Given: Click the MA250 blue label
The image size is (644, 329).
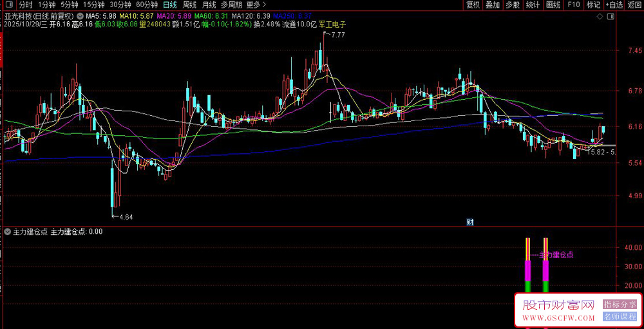Looking at the screenshot, I should coord(292,17).
